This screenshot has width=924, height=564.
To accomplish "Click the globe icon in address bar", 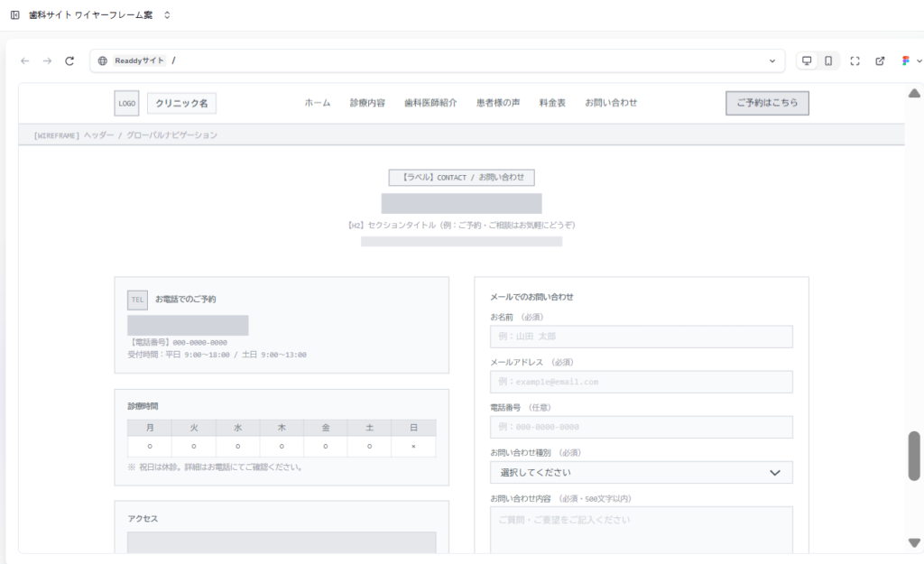I will click(x=103, y=60).
